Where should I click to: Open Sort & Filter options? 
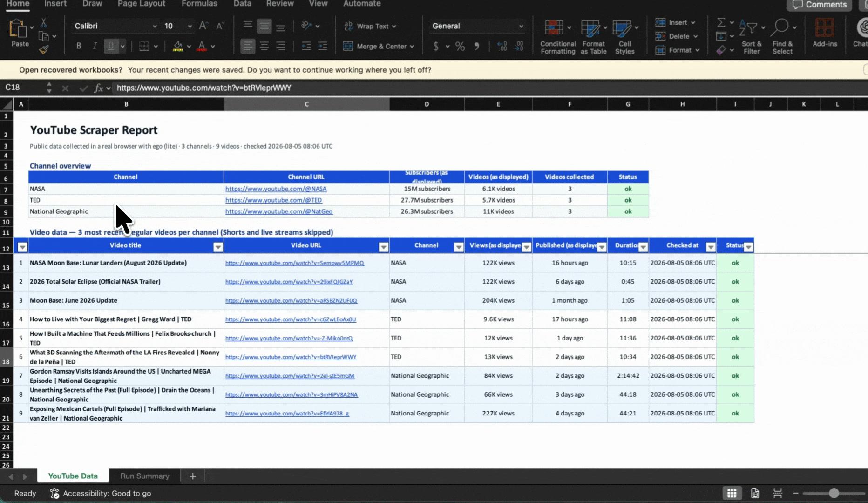(x=752, y=37)
